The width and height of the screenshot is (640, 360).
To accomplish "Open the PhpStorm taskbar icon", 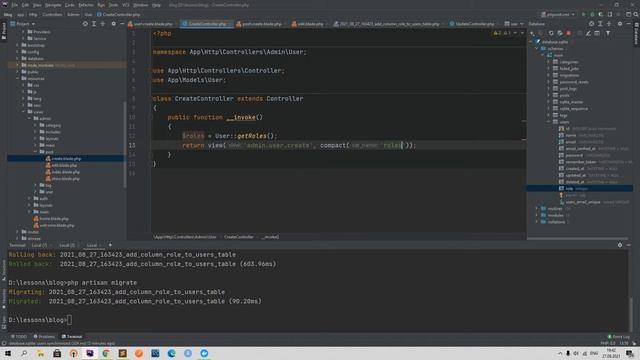I will [x=90, y=353].
